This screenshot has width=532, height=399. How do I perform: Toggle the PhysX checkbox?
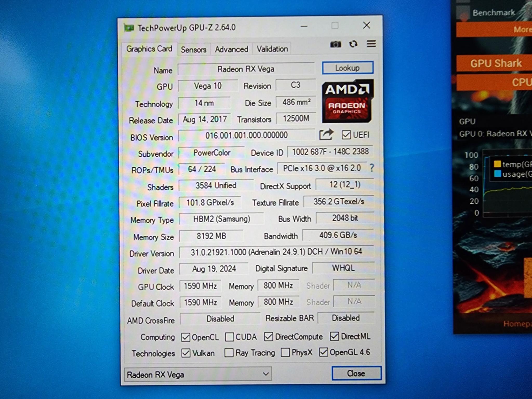pyautogui.click(x=285, y=353)
